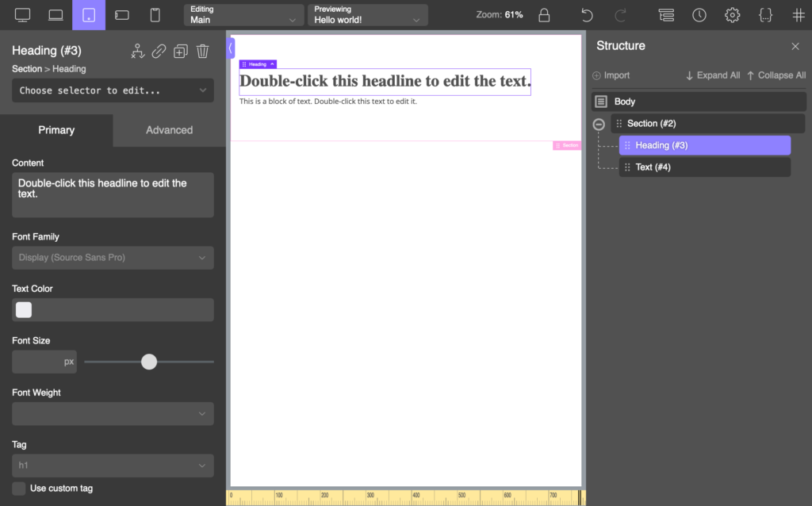812x506 pixels.
Task: Click the Import button
Action: [611, 75]
